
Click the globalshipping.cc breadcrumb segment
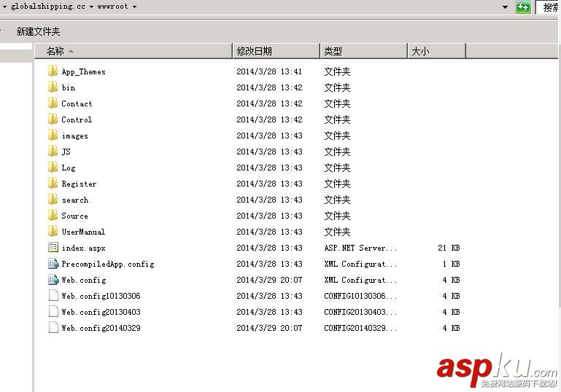48,7
